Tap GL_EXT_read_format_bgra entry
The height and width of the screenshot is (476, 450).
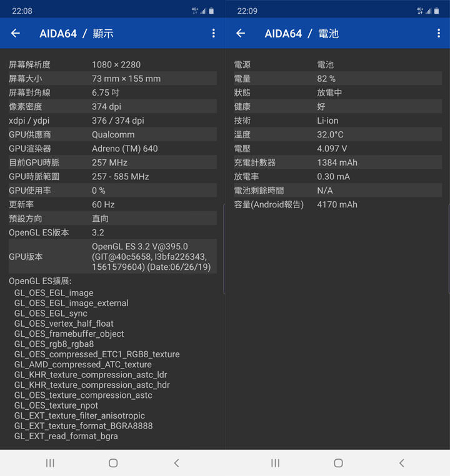click(x=66, y=436)
